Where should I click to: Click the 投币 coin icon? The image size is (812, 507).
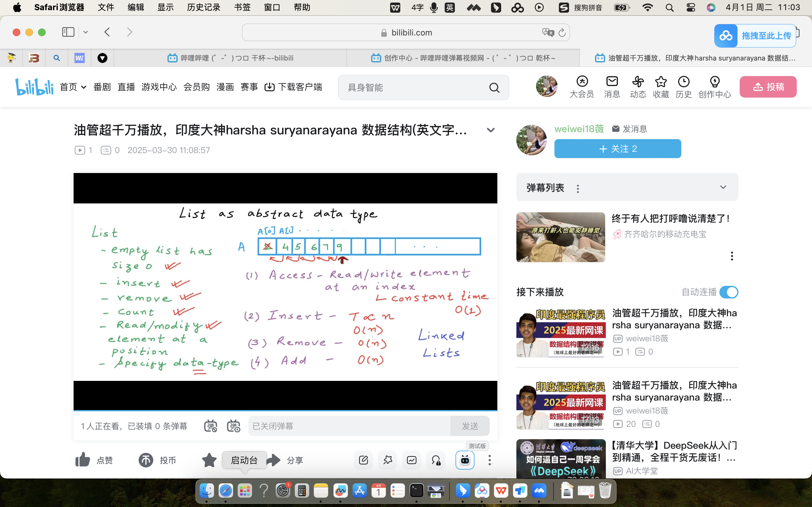[146, 460]
